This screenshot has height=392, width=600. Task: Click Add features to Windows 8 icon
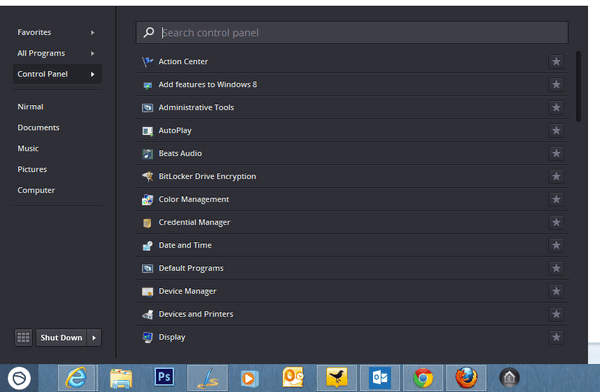click(147, 85)
